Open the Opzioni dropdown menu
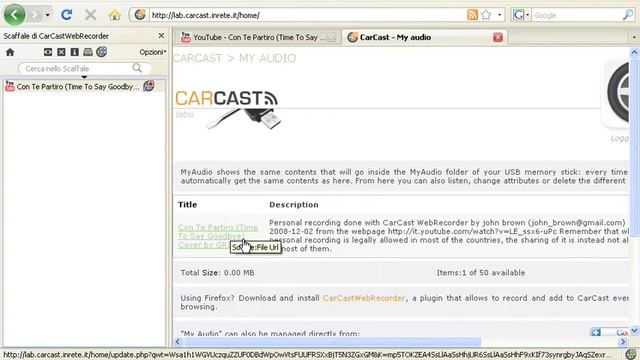Screen dimensions: 640x360 pyautogui.click(x=153, y=52)
